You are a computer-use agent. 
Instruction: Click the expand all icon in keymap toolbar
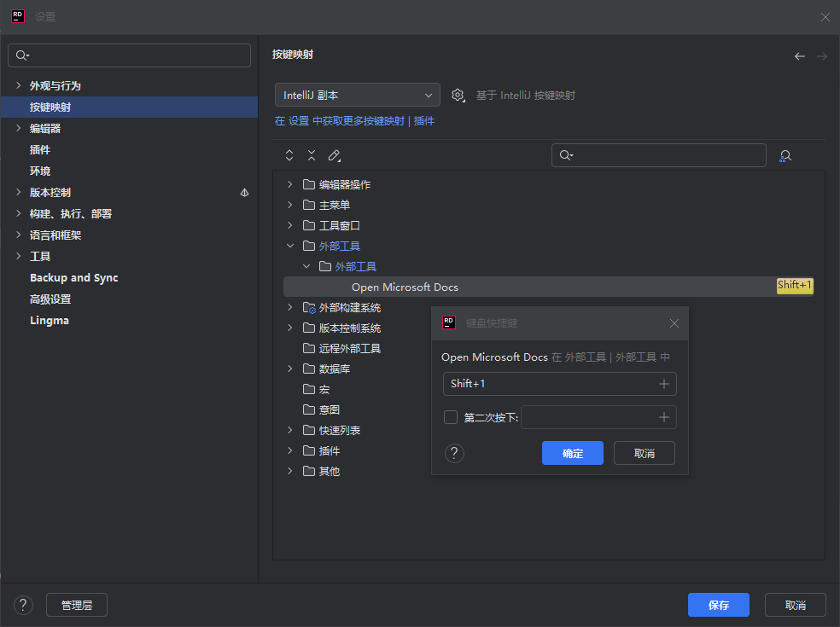[x=289, y=155]
